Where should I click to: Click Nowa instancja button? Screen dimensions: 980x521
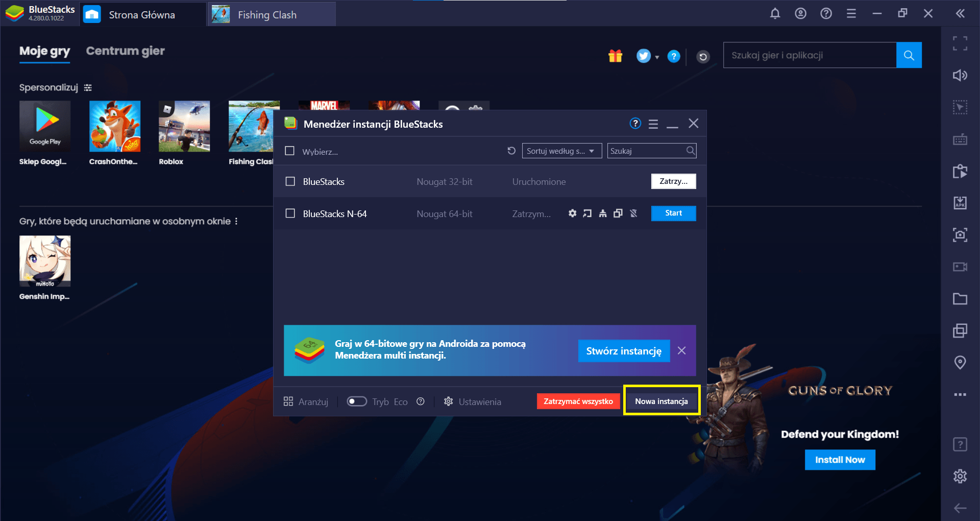(x=661, y=401)
